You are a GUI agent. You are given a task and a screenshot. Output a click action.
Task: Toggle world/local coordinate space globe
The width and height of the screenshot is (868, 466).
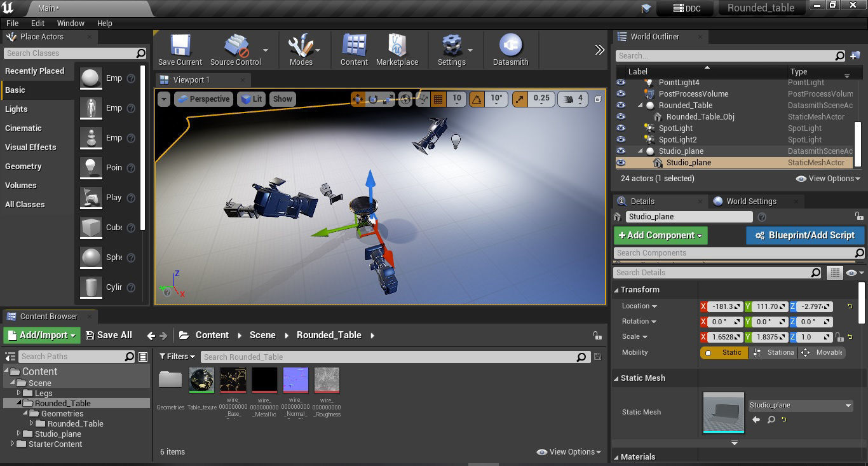405,99
